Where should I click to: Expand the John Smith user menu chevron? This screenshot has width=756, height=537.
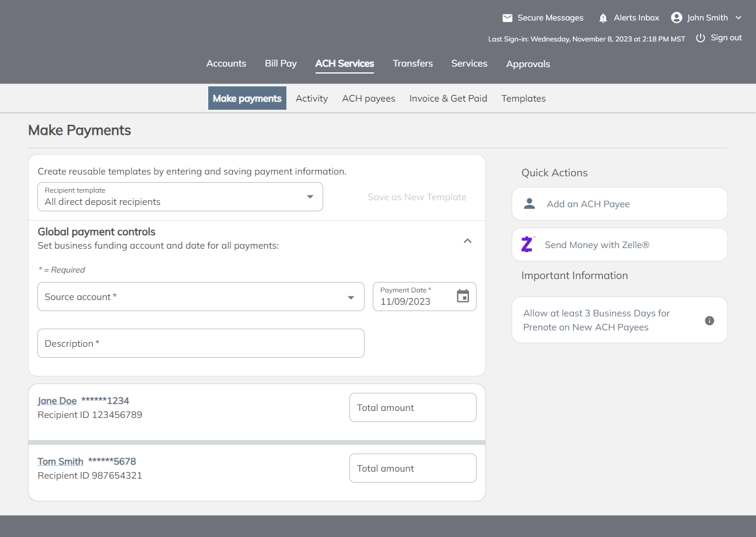(x=738, y=18)
